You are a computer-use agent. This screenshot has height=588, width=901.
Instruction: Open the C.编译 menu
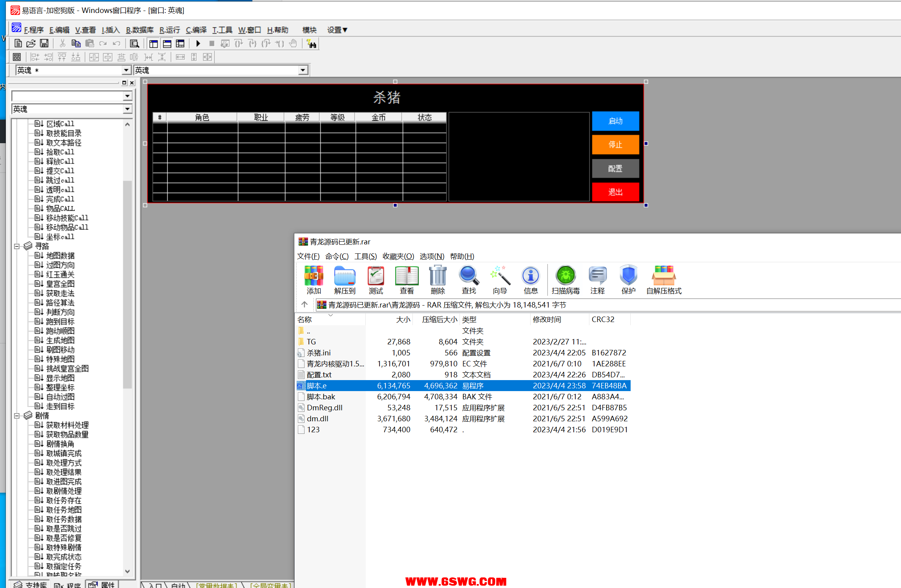click(196, 30)
